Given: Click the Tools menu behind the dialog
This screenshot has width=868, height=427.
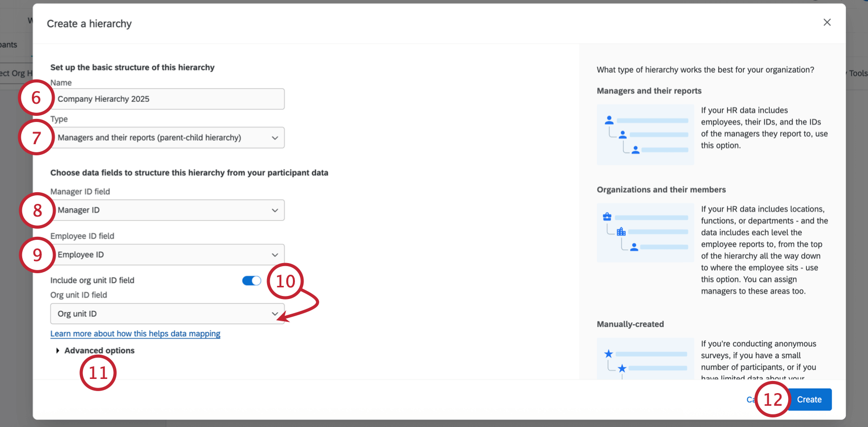Looking at the screenshot, I should (858, 73).
